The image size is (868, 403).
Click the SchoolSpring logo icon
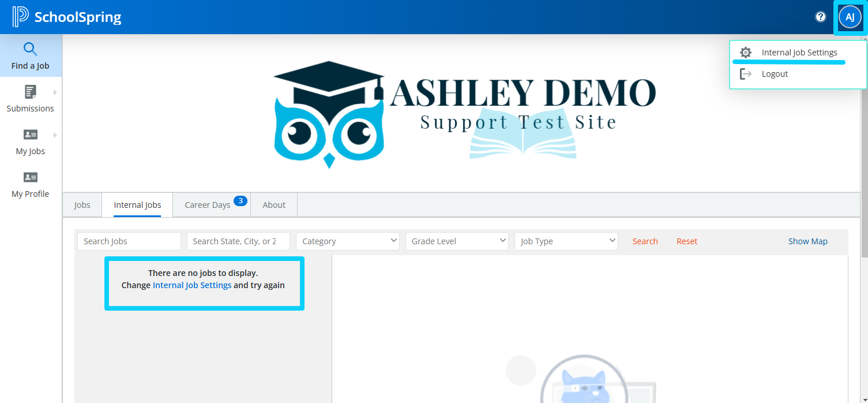tap(21, 17)
